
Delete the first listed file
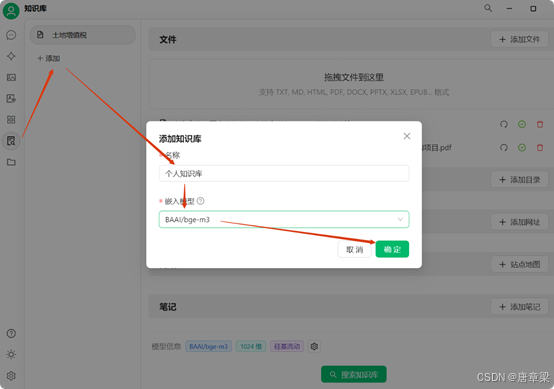pos(540,124)
